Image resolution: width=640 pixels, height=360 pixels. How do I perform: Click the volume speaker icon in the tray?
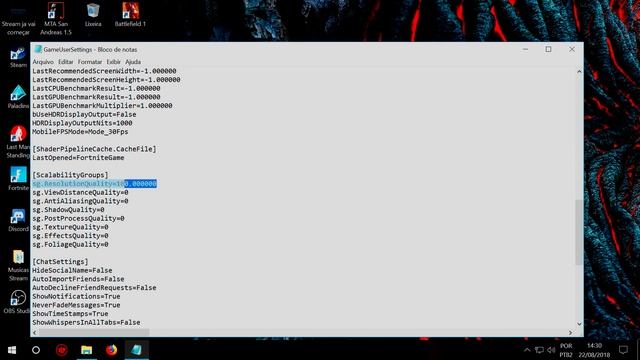point(551,350)
